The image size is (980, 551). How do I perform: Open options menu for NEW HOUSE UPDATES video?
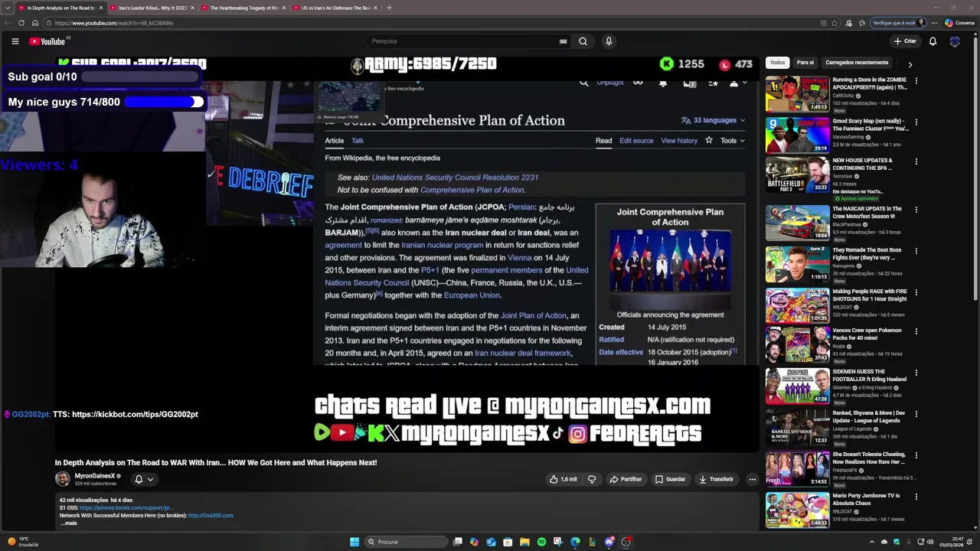tap(916, 161)
